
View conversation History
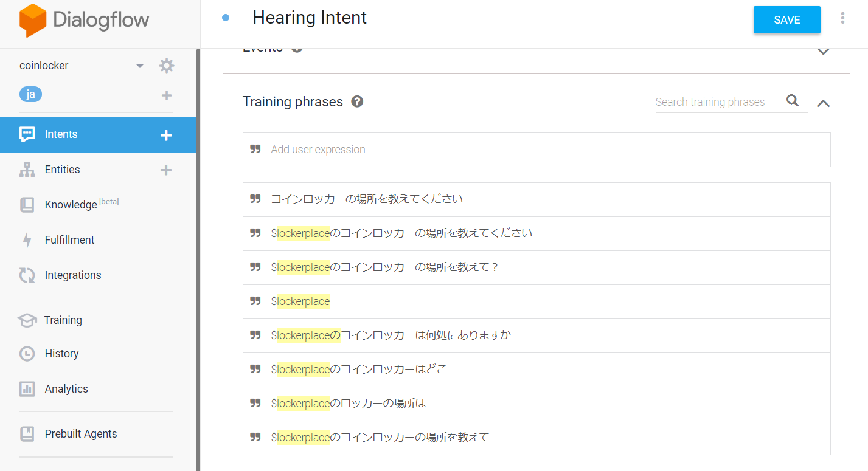coord(61,353)
